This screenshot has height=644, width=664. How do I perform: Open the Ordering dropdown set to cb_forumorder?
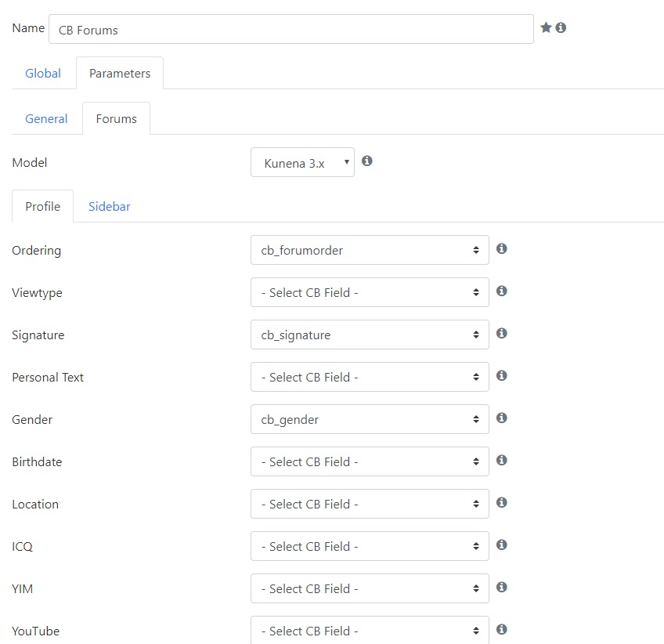click(370, 250)
